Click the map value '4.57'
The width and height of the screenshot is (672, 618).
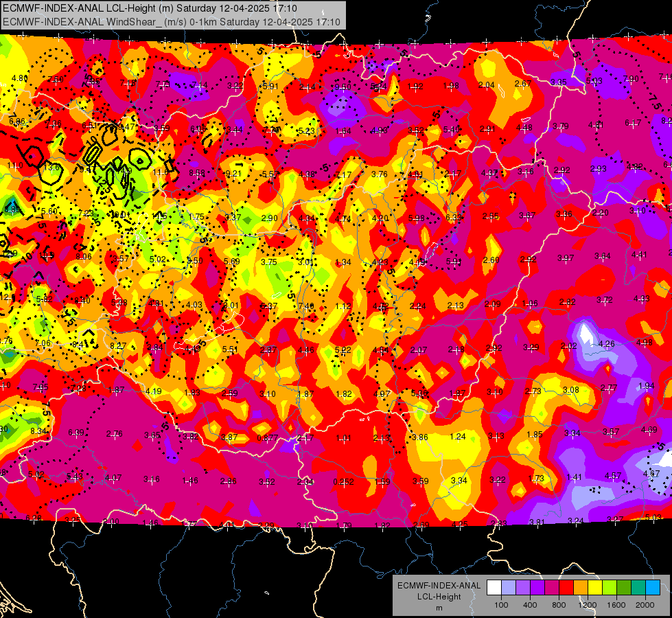(x=612, y=476)
